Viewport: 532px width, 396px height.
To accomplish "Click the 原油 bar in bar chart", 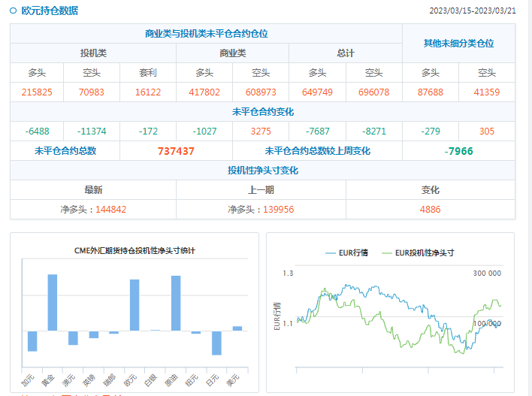I will point(175,303).
